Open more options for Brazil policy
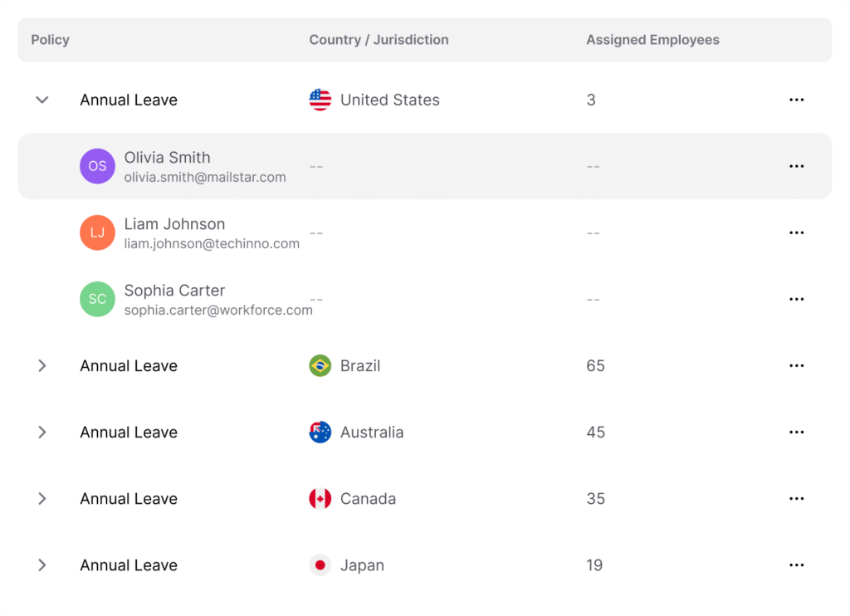This screenshot has width=850, height=616. [796, 365]
